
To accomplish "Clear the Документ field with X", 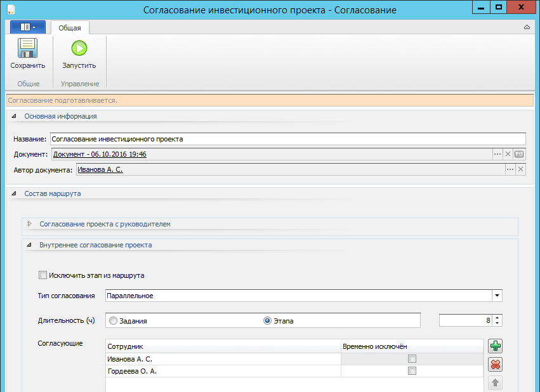I will [x=508, y=154].
